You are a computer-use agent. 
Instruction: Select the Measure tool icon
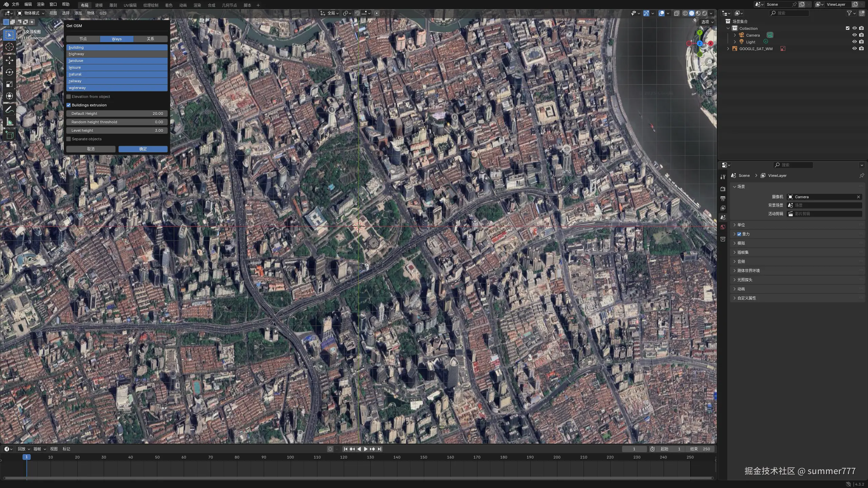(x=9, y=122)
